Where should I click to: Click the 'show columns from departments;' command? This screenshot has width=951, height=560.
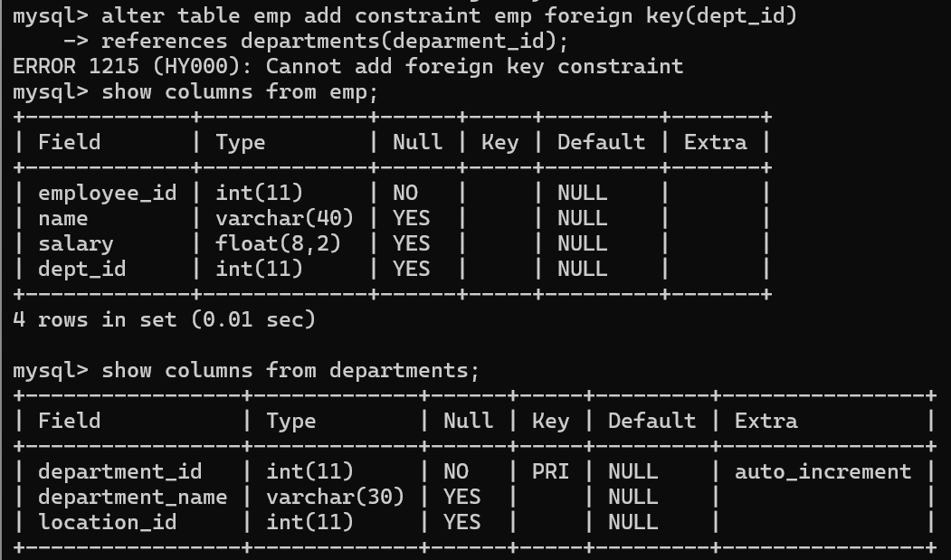pyautogui.click(x=290, y=370)
